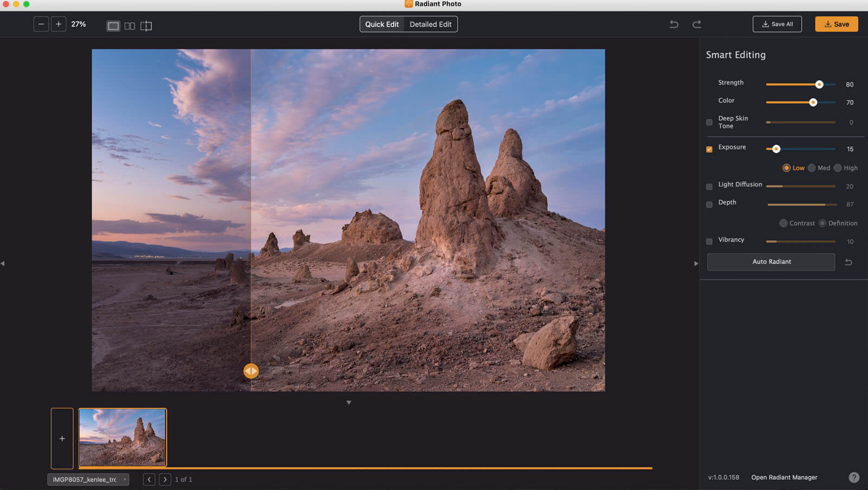Disable the Exposure checkbox
Screen dimensions: 868x490
point(709,149)
